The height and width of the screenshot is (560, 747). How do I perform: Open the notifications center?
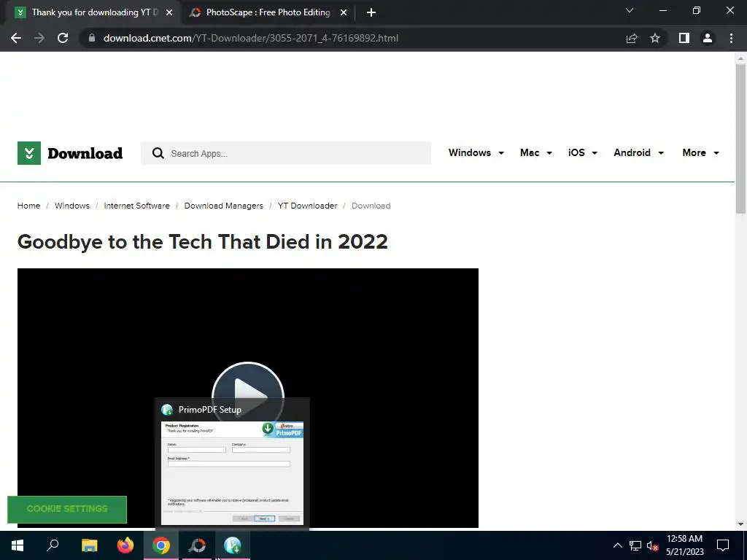723,545
